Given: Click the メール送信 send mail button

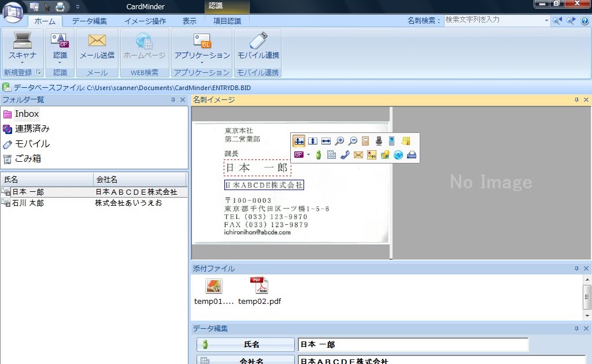Looking at the screenshot, I should (x=97, y=47).
